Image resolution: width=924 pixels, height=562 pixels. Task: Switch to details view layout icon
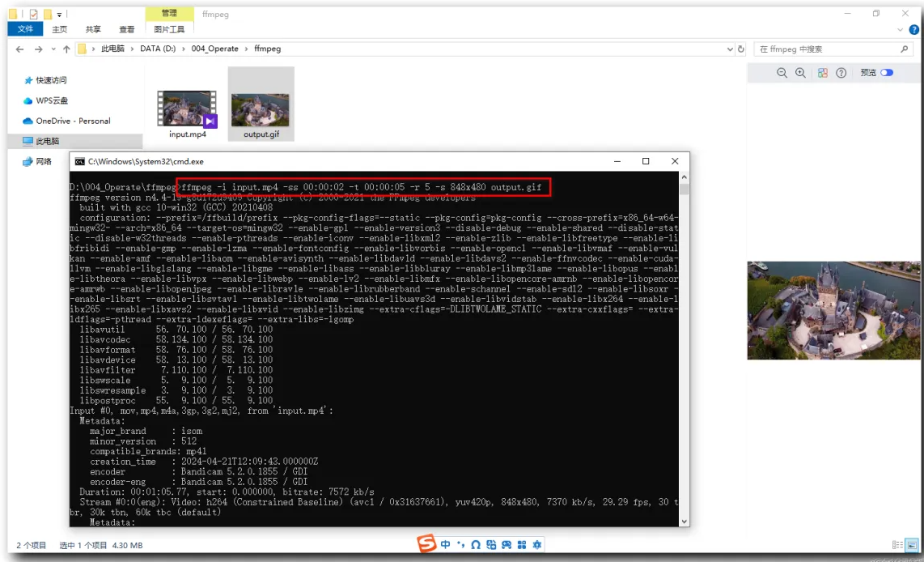click(x=896, y=545)
